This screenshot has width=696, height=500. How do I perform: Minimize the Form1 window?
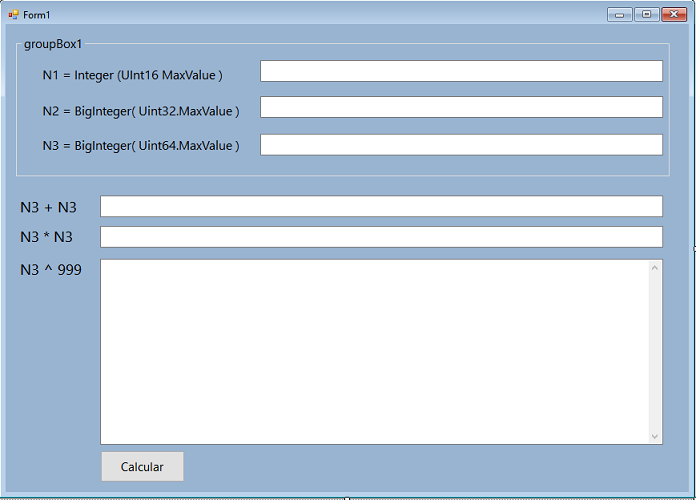point(620,15)
